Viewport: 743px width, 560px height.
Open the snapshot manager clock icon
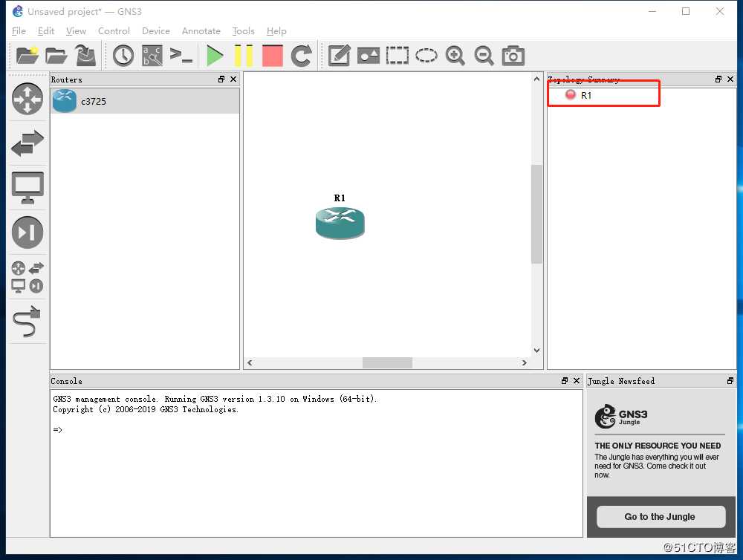(x=123, y=56)
